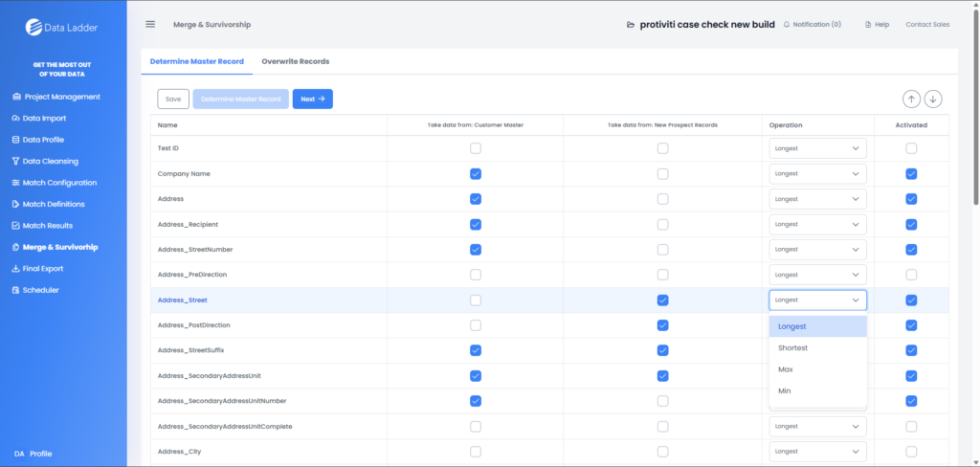The width and height of the screenshot is (980, 467).
Task: Open Operation dropdown for Company Name
Action: coord(817,174)
